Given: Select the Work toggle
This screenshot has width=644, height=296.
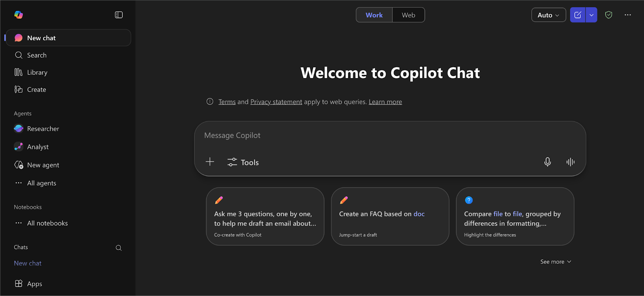Looking at the screenshot, I should click(374, 15).
